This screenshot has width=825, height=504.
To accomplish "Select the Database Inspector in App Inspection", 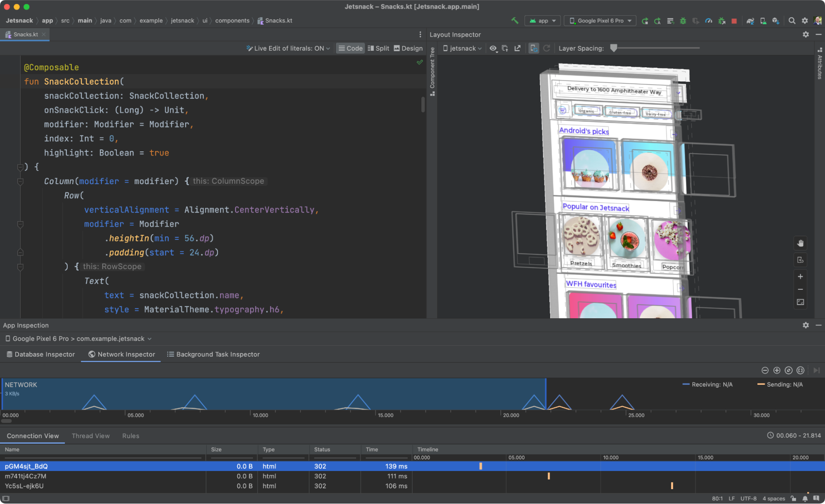I will coord(40,354).
